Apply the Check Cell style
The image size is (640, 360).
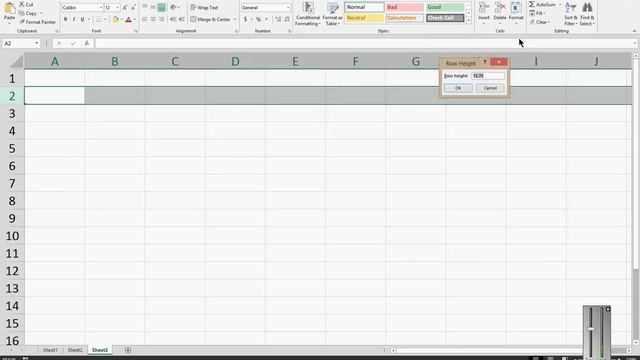(x=445, y=18)
